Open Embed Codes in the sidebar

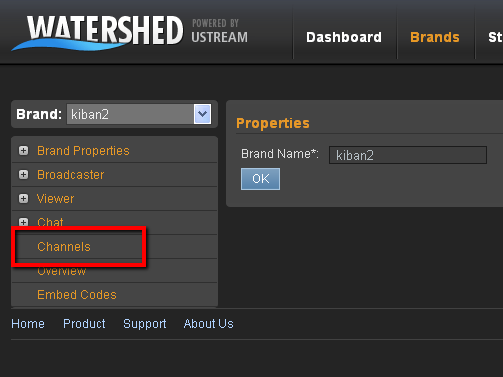77,295
